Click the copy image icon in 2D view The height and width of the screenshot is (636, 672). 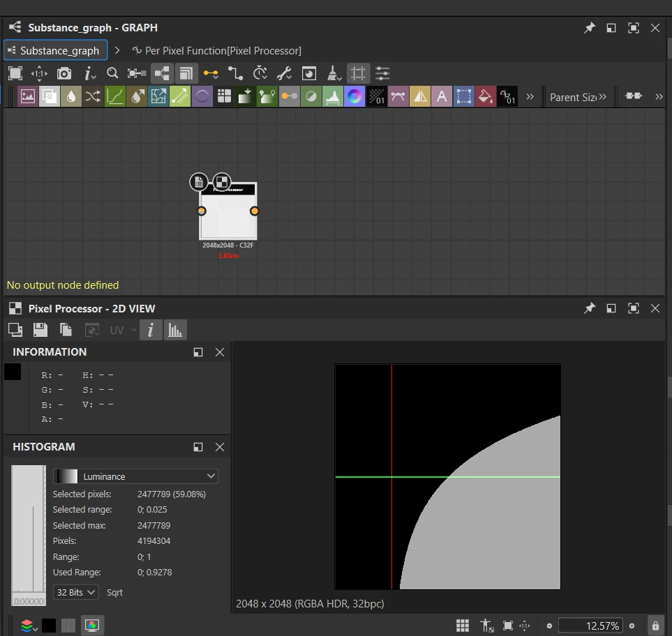66,330
